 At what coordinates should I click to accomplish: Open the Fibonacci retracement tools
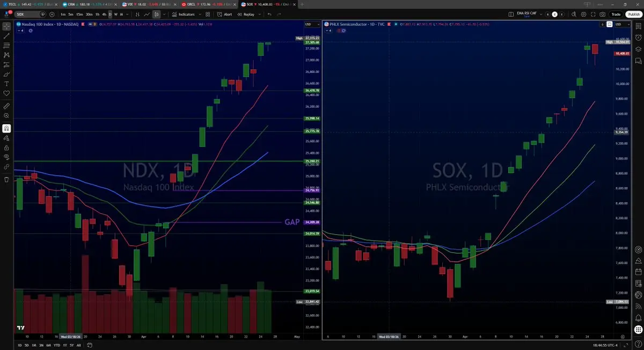(x=8, y=46)
